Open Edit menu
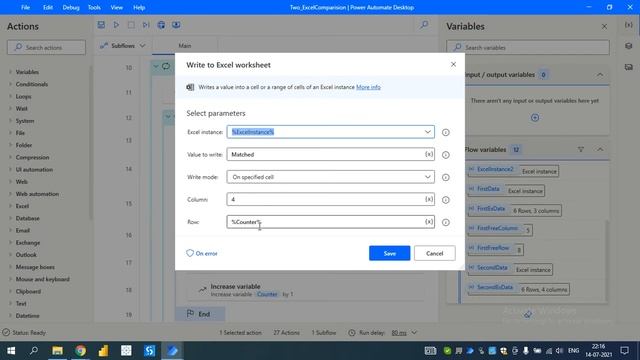This screenshot has width=640, height=360. point(48,7)
